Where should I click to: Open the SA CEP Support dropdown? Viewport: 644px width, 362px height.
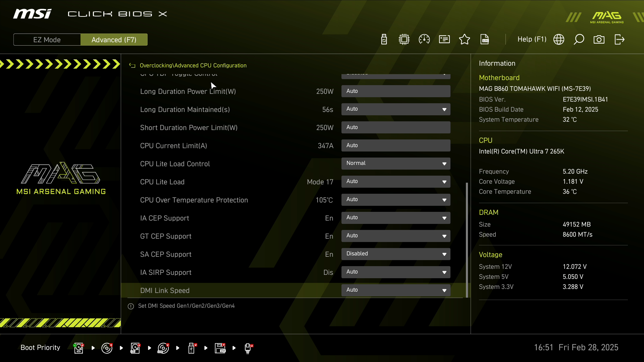click(396, 254)
